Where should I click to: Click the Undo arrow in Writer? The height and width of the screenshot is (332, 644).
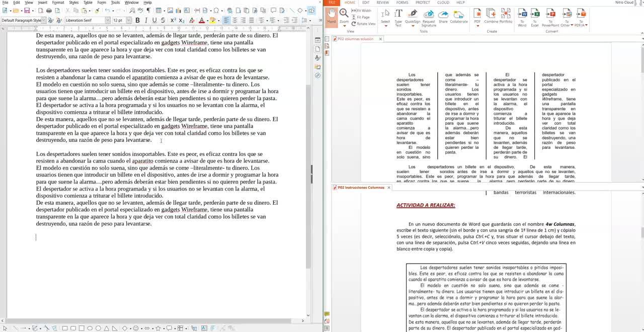click(x=107, y=10)
